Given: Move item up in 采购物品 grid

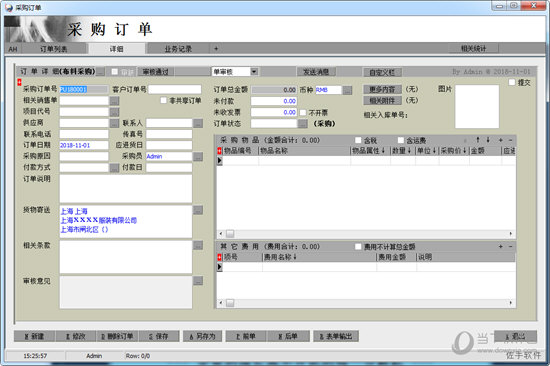Looking at the screenshot, I should point(478,140).
